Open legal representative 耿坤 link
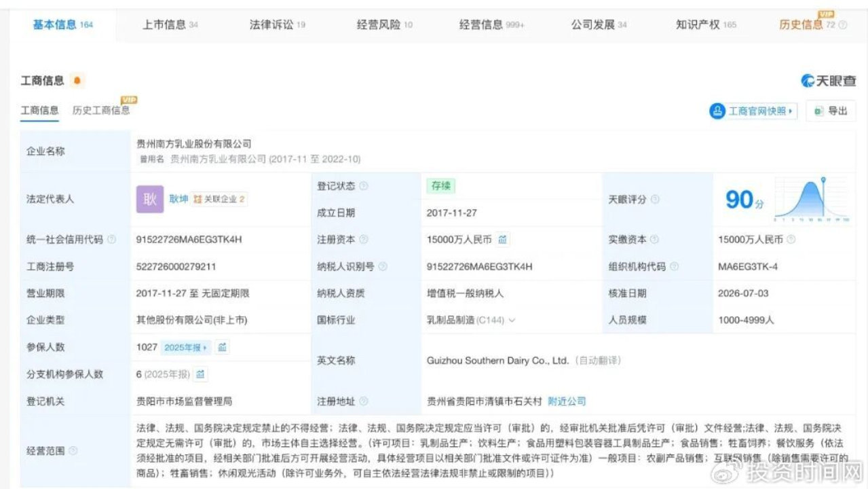Viewport: 868px width, 489px height. [x=178, y=199]
